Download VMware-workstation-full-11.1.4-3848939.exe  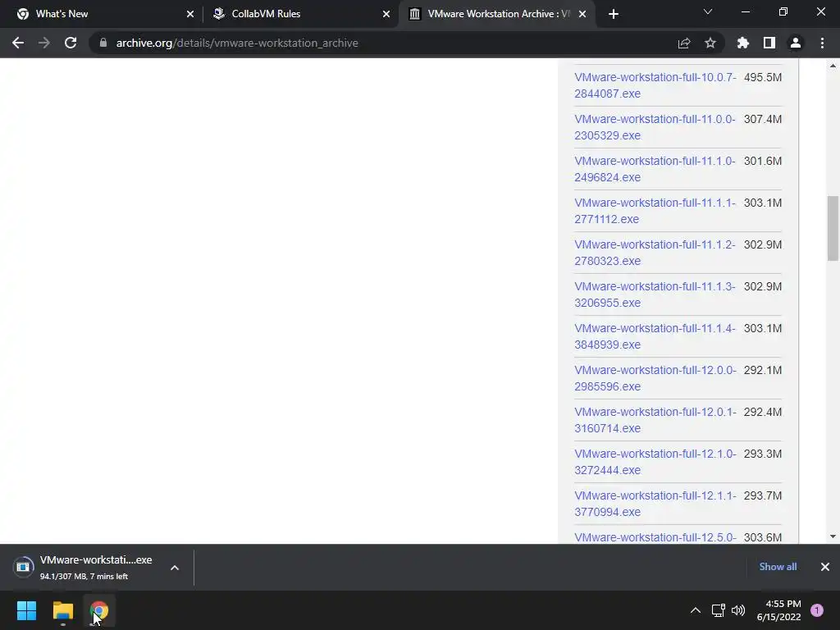tap(655, 336)
